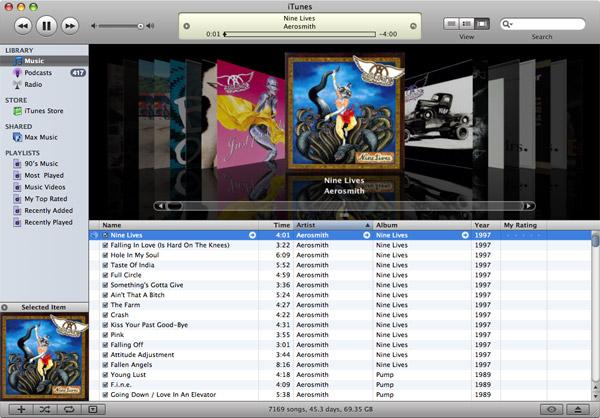Open the My Top Rated playlist

[44, 199]
